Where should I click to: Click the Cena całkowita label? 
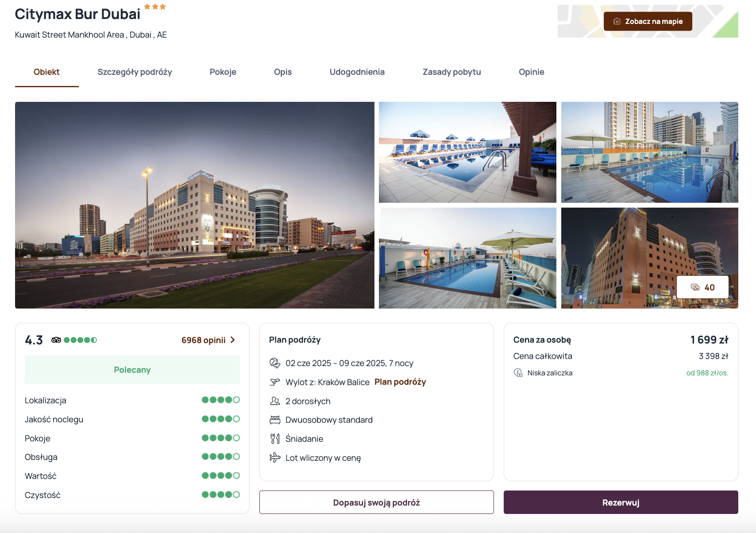point(543,356)
